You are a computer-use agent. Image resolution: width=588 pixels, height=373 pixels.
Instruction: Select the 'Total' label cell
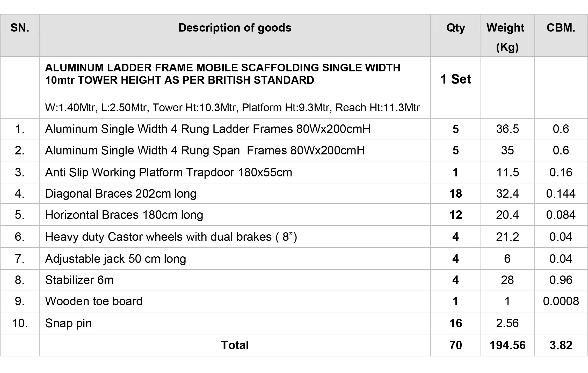[235, 345]
